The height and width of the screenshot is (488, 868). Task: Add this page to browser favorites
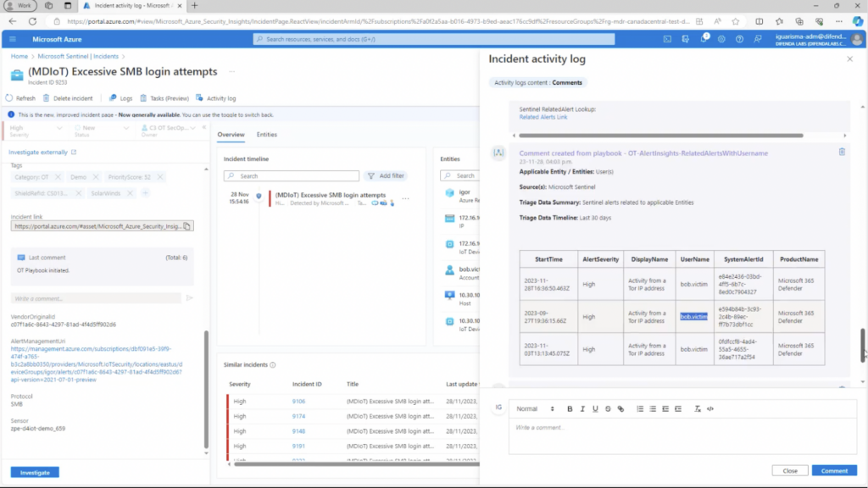(735, 21)
